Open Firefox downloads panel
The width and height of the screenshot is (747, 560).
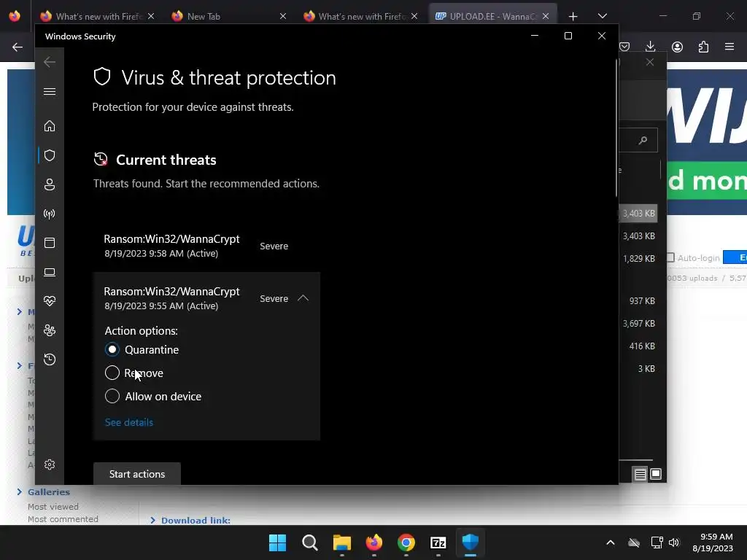click(x=650, y=46)
